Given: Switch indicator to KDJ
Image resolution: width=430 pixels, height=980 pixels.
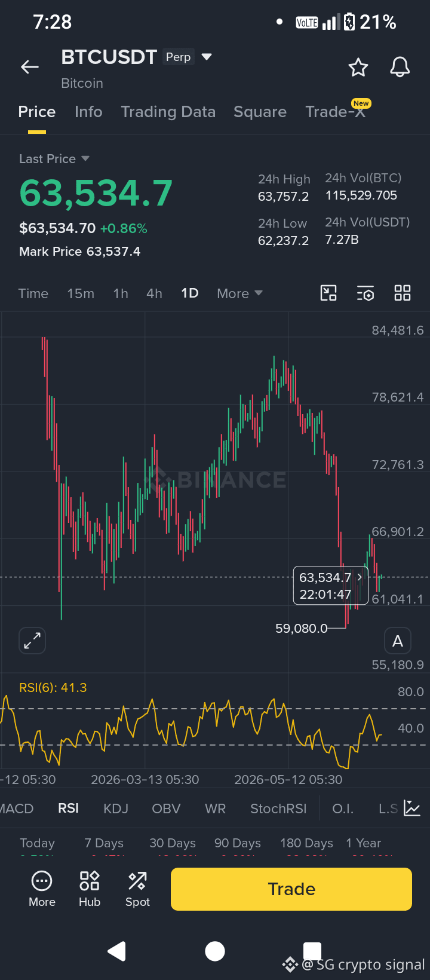Looking at the screenshot, I should pos(116,808).
